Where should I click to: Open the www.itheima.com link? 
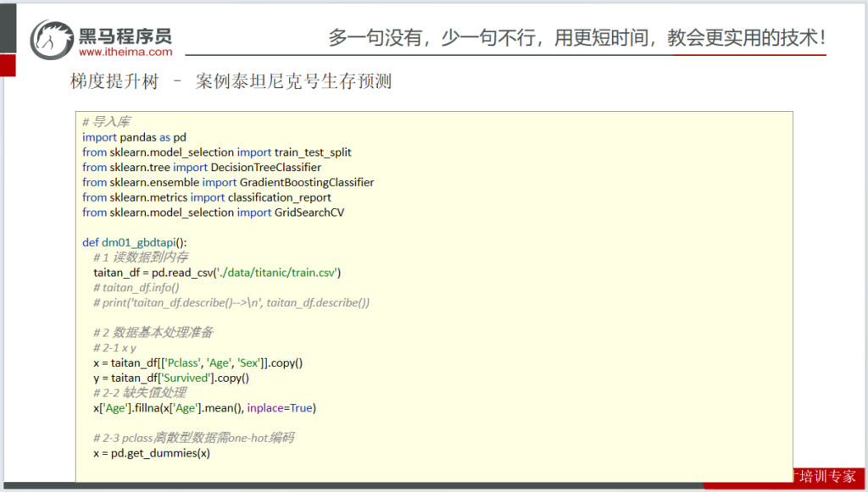[x=125, y=52]
